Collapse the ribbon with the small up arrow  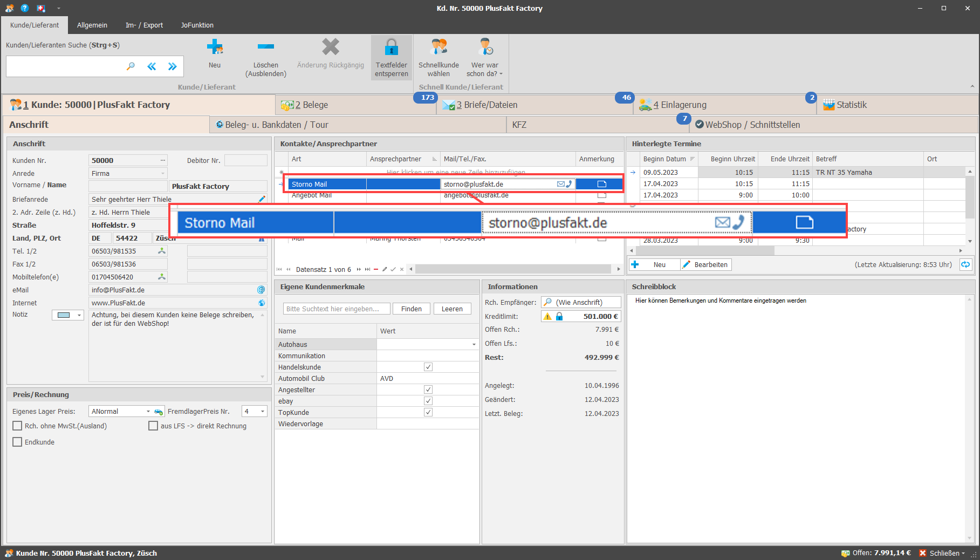click(972, 86)
